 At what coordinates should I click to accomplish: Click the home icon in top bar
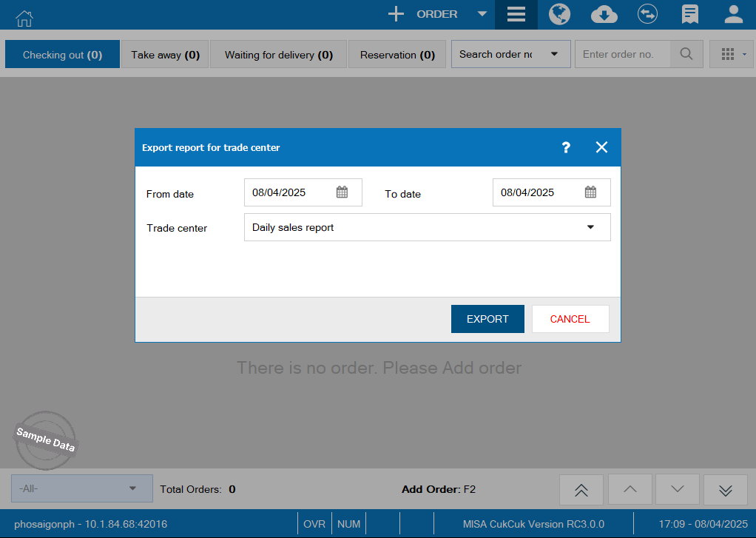coord(24,16)
